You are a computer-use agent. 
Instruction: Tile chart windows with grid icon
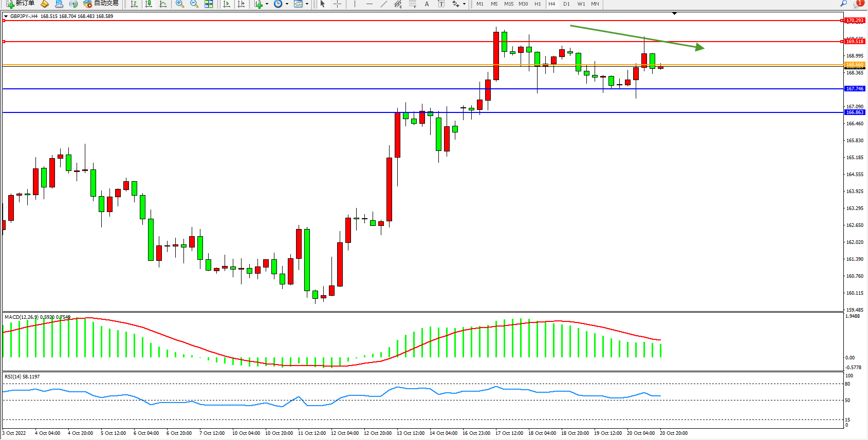point(209,4)
